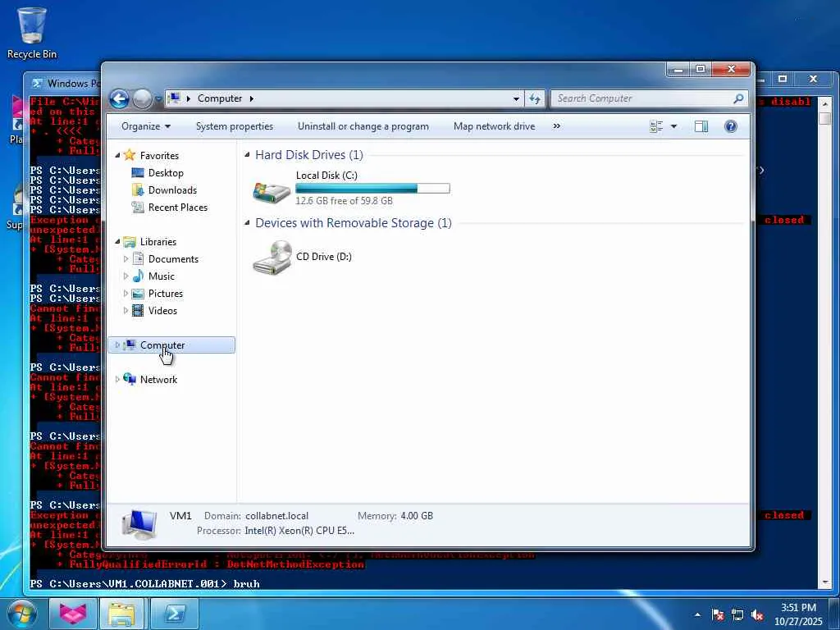Click the VM1 computer icon in details pane
The height and width of the screenshot is (630, 840).
139,524
